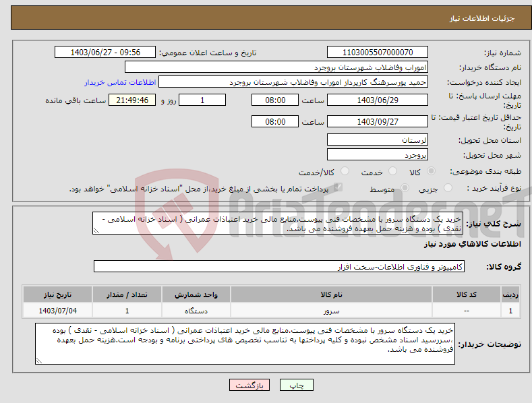Click the buyer notes textarea

pos(245,344)
